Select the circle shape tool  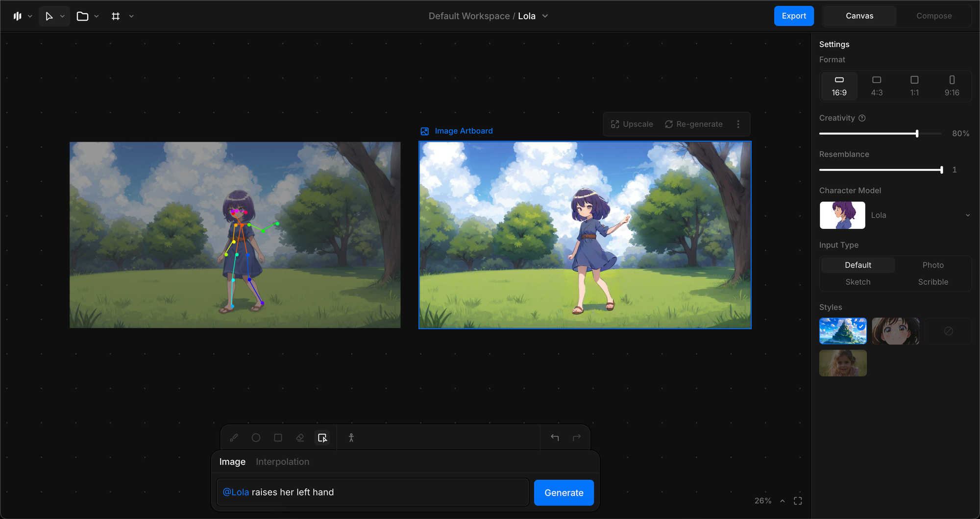[x=256, y=438]
